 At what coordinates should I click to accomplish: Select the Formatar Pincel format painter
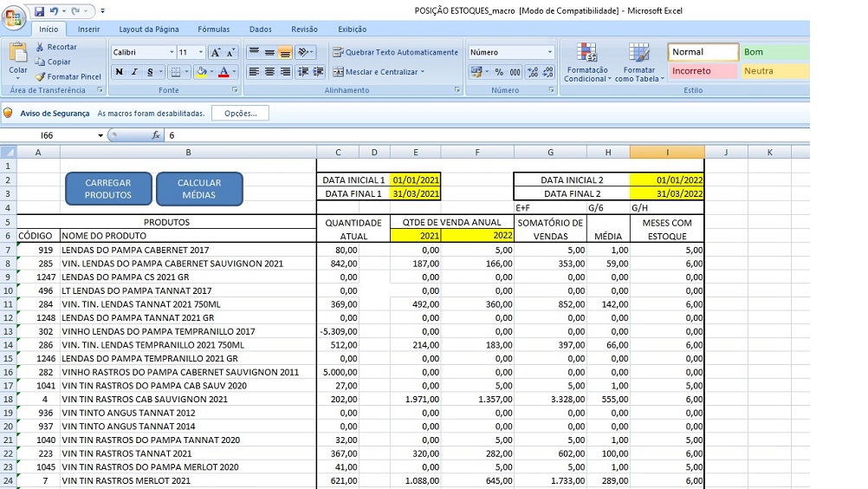point(68,76)
